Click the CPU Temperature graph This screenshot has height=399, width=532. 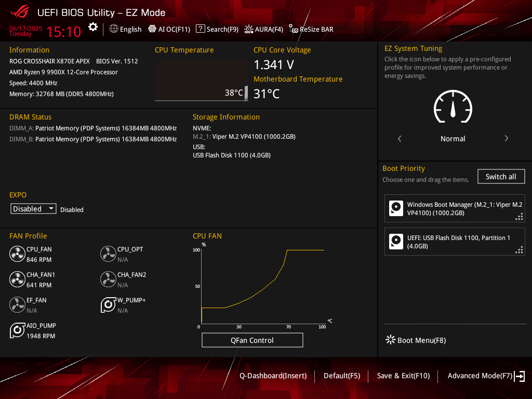[202, 81]
